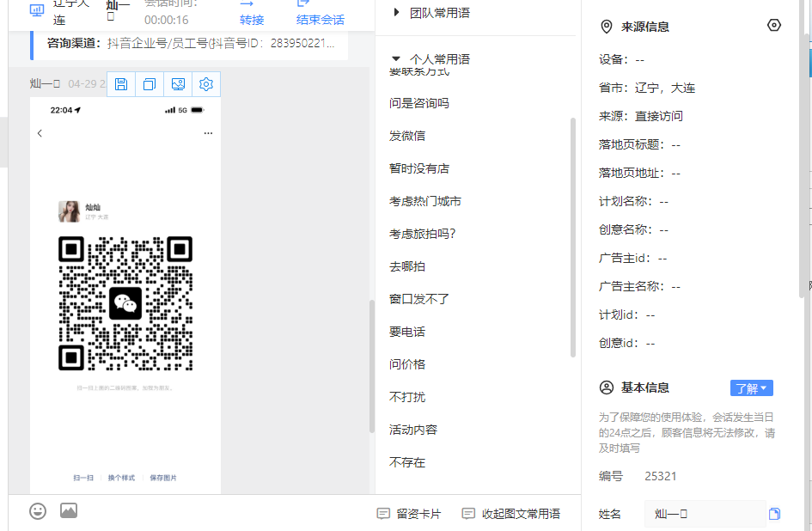Select the phrase 活动内容

coord(413,430)
